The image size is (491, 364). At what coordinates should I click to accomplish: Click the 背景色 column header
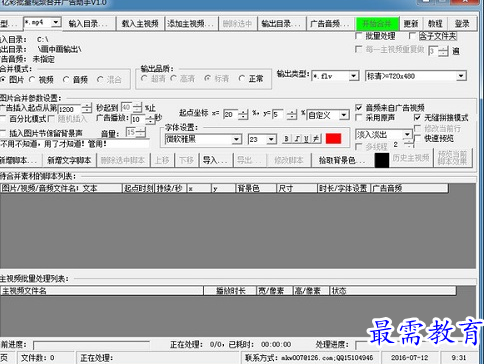256,188
